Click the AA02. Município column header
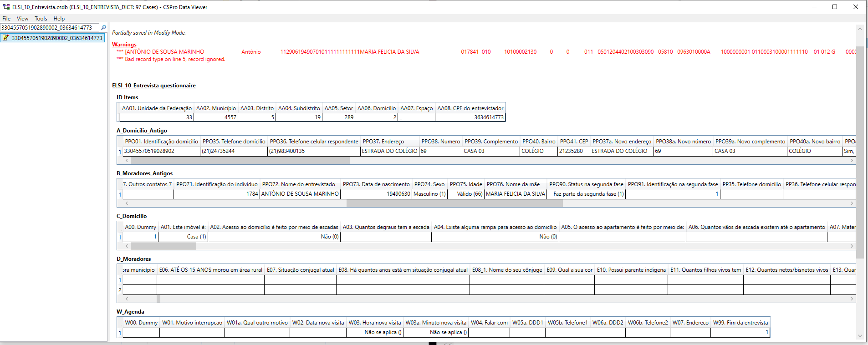Viewport: 868px width, 345px height. click(216, 108)
